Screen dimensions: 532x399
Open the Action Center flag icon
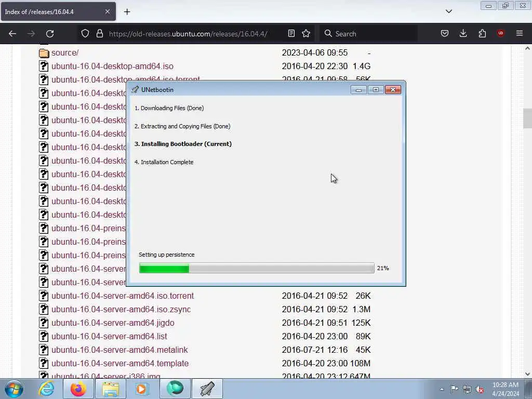click(454, 389)
